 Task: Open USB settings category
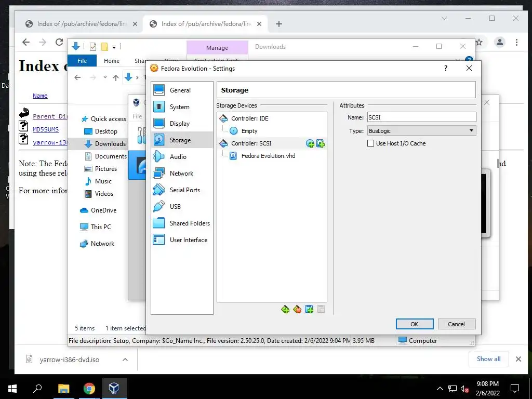[182, 206]
